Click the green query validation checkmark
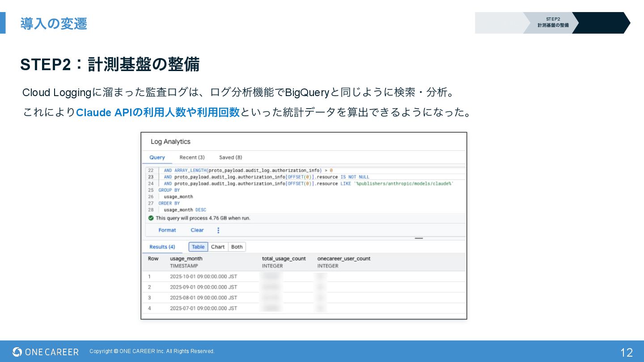Screen dimensions: 644x362 click(x=151, y=218)
